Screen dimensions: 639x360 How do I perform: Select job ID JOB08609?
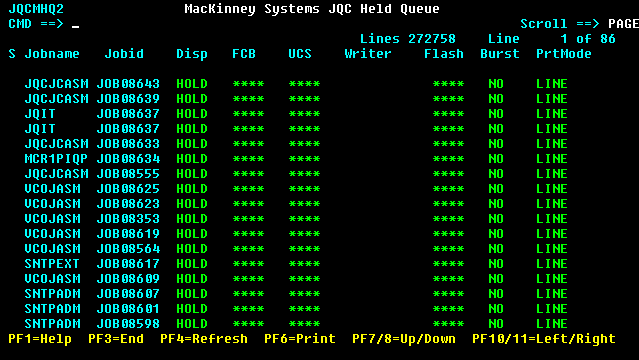coord(128,279)
